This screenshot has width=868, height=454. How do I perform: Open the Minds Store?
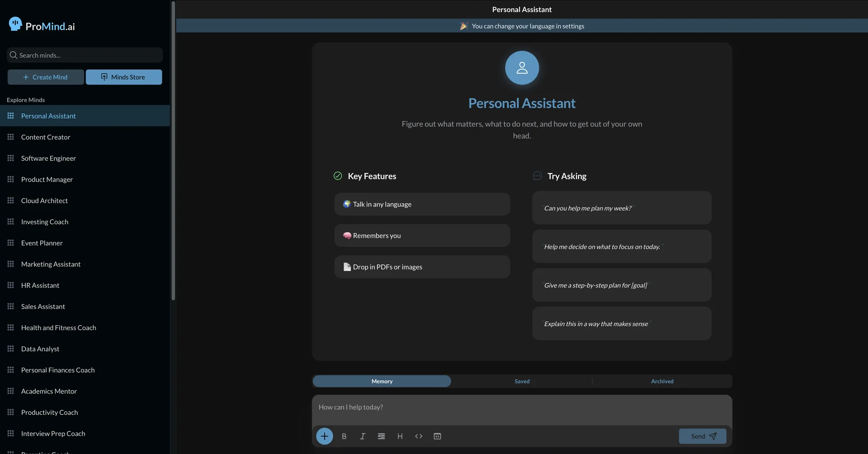(124, 77)
